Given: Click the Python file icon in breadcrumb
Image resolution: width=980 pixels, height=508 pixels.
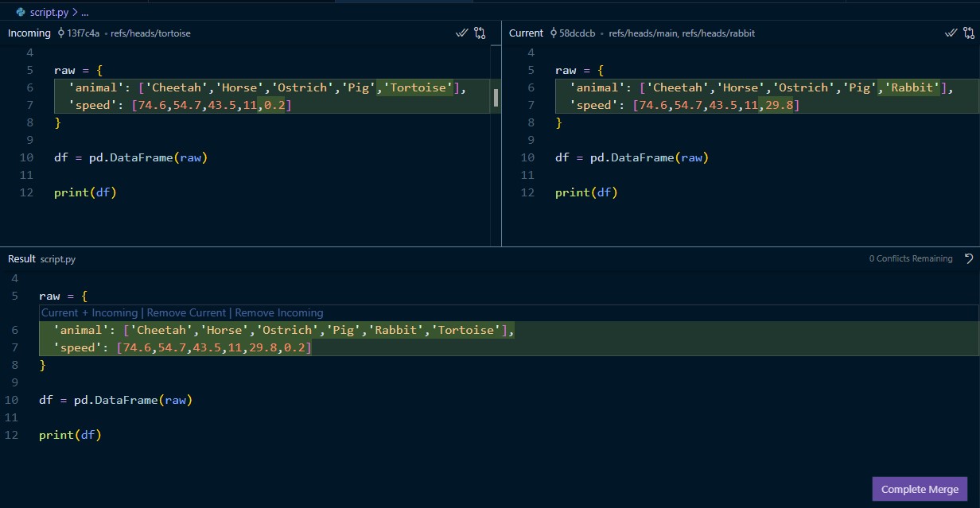Looking at the screenshot, I should (x=21, y=13).
